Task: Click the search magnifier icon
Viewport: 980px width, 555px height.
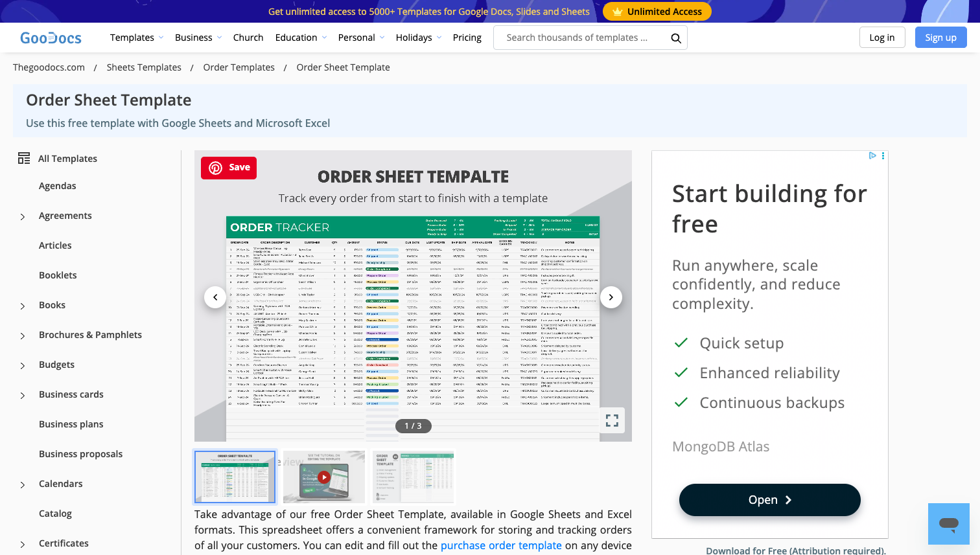Action: tap(676, 38)
